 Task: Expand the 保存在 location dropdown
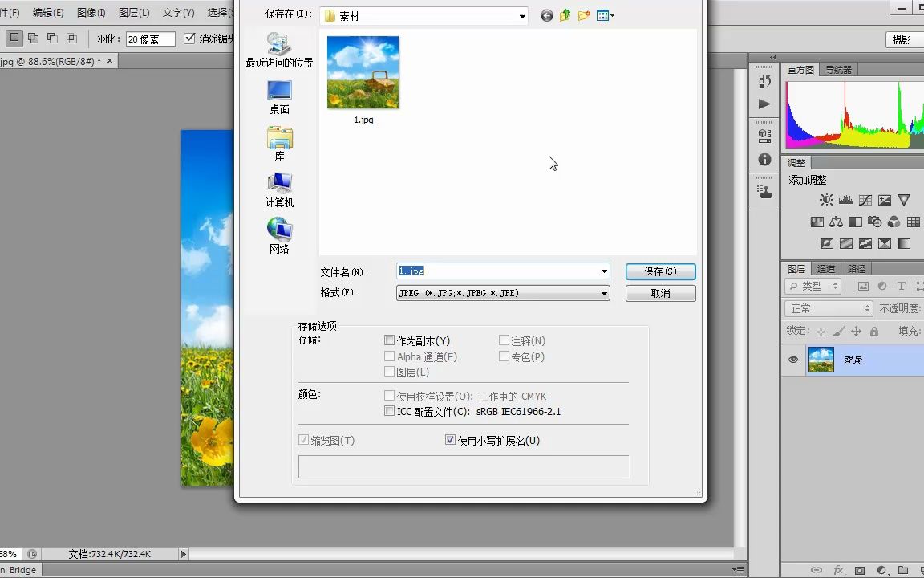[522, 15]
